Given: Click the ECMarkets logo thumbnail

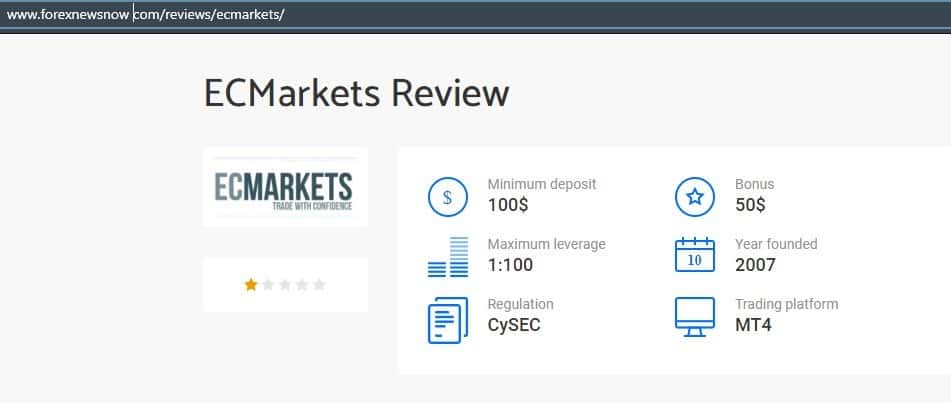Looking at the screenshot, I should click(285, 187).
